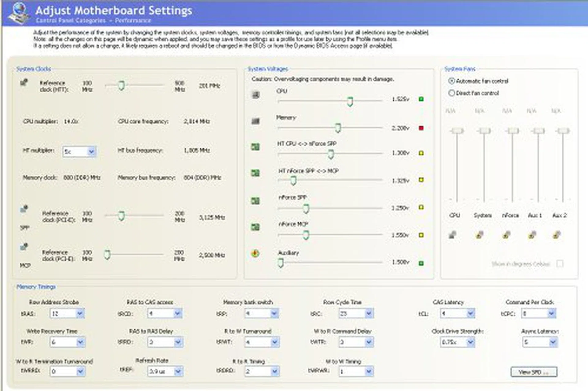Click the CPU voltage processor icon
Viewport: 588px width, 391px height.
[x=255, y=95]
